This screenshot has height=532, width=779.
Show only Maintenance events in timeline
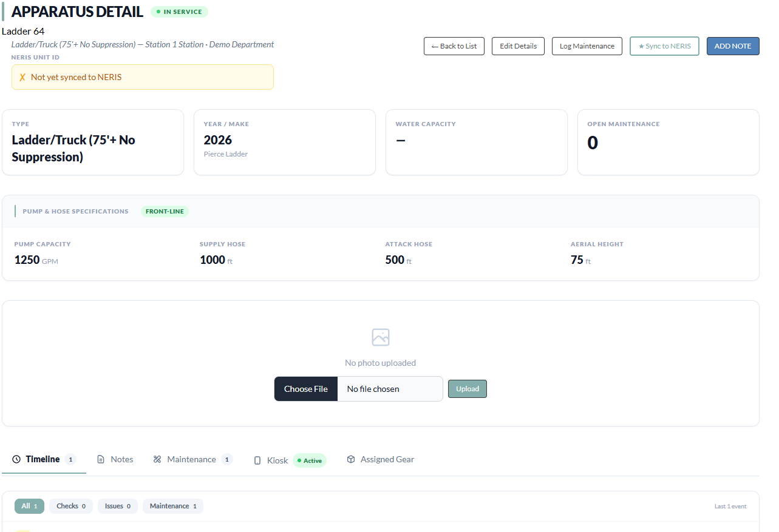coord(173,506)
